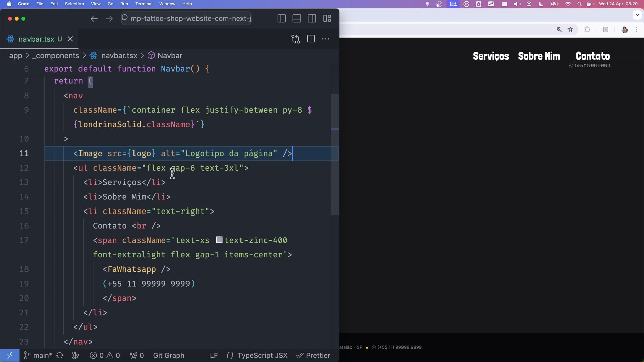Image resolution: width=644 pixels, height=362 pixels.
Task: Toggle the Primary Side Bar layout icon
Action: click(x=281, y=19)
